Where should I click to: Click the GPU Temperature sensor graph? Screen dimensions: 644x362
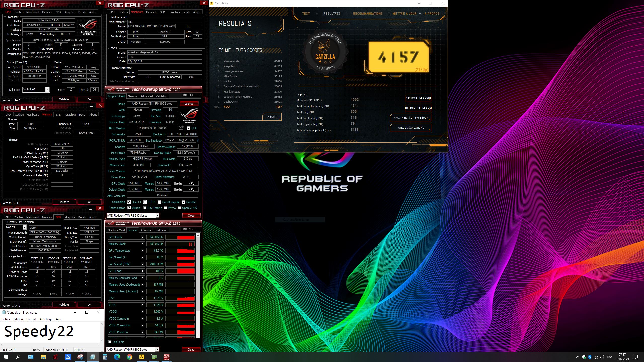180,251
